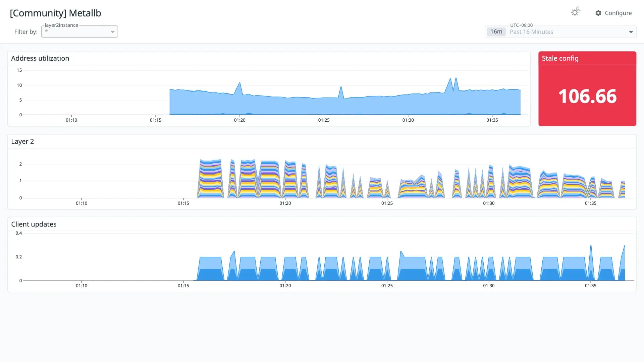The image size is (644, 362).
Task: Click the time range dropdown arrow
Action: coord(631,32)
